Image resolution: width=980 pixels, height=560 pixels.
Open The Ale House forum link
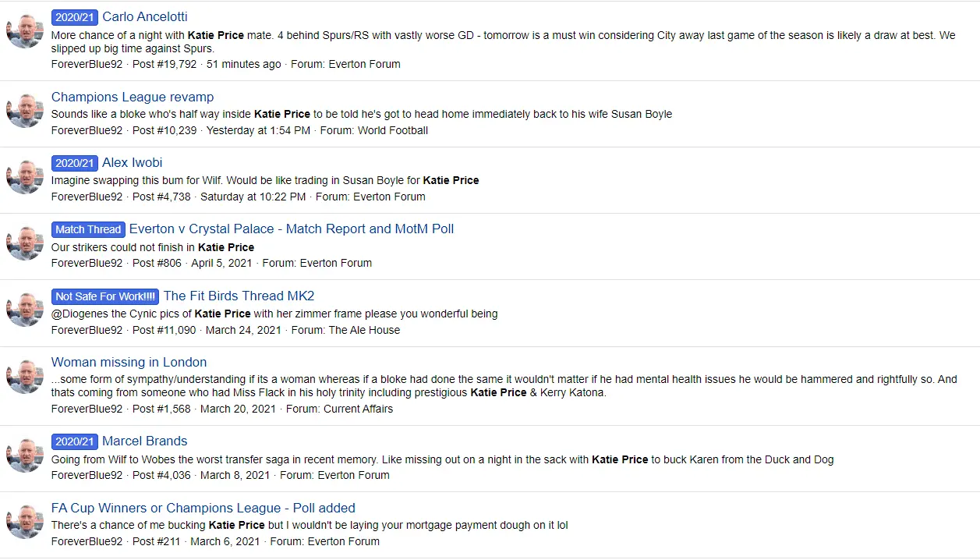(x=364, y=330)
